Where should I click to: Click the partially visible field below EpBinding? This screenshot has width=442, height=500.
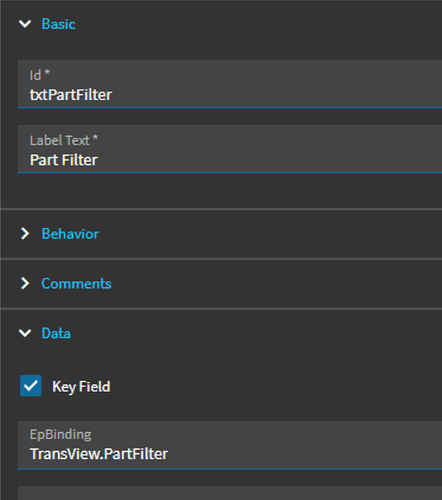[230, 493]
